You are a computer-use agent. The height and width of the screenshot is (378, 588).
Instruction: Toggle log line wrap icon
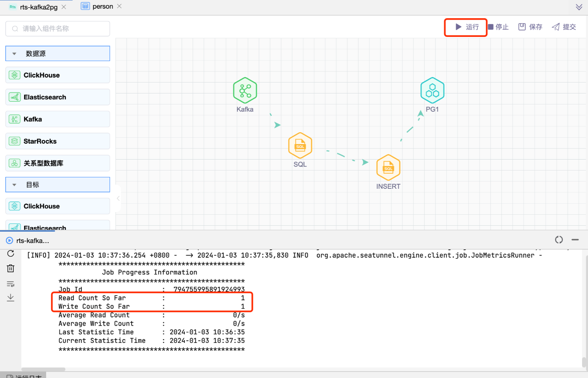click(x=10, y=284)
